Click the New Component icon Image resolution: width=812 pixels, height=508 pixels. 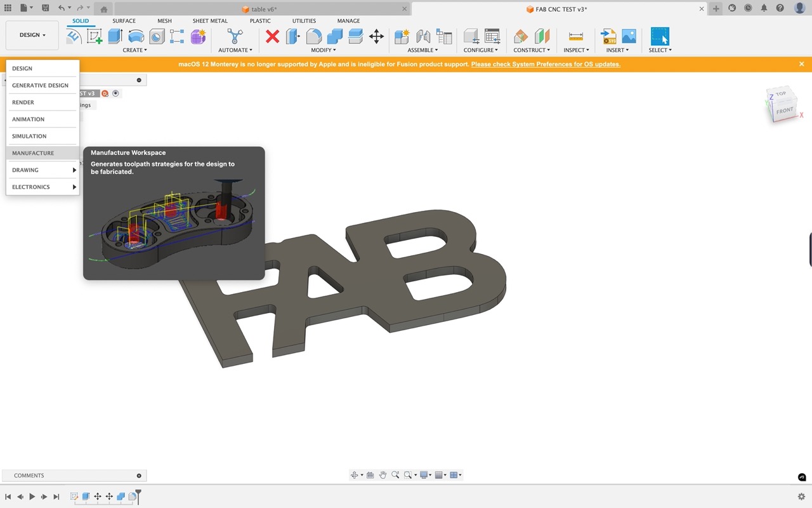click(x=402, y=36)
